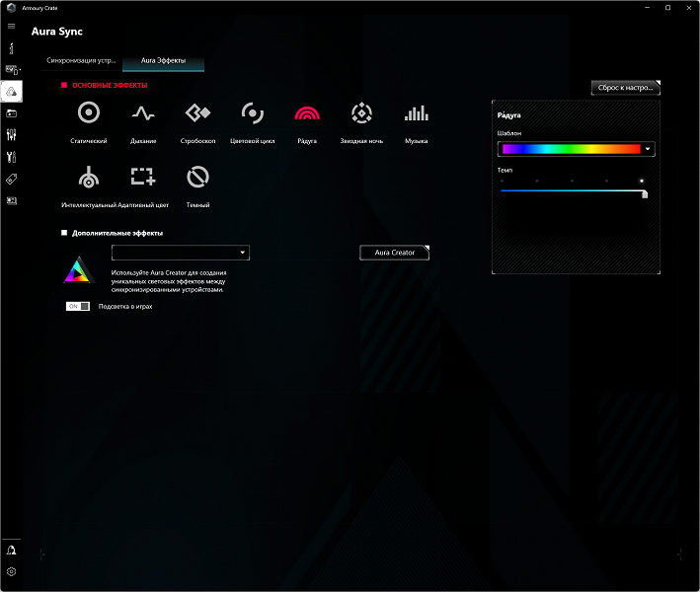Choose the Dark (Темный) effect icon
This screenshot has width=700, height=592.
point(197,178)
